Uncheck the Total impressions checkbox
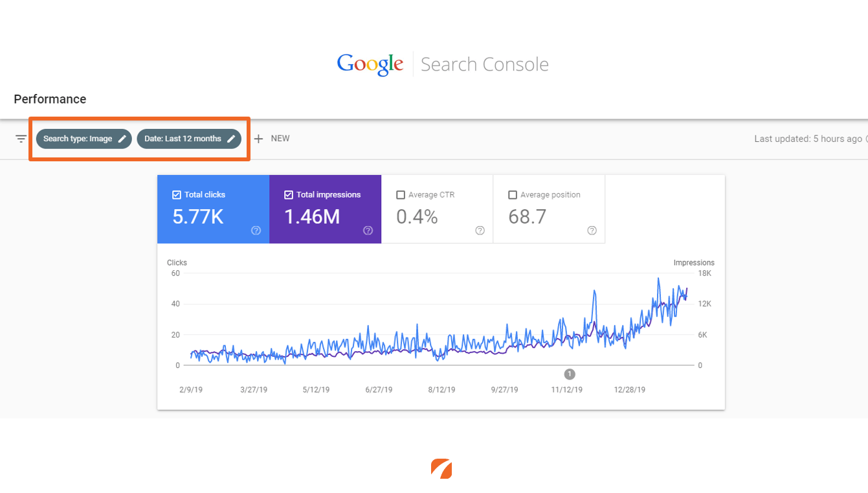 tap(289, 194)
